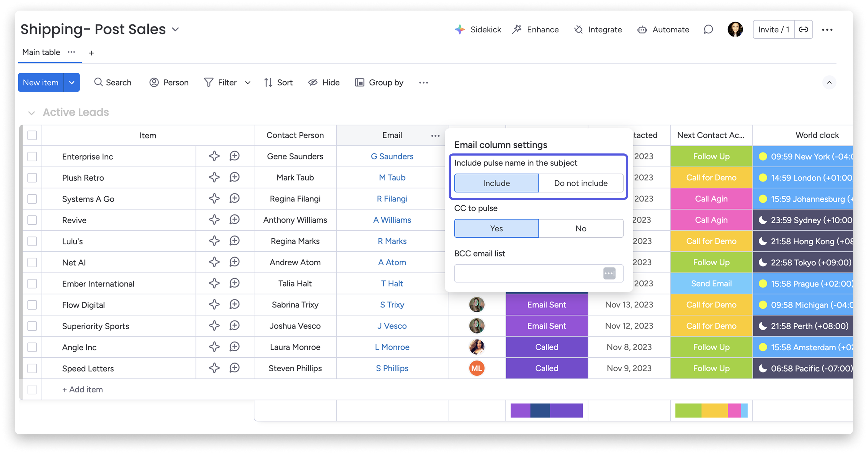Set CC to pulse to No
The width and height of the screenshot is (868, 454).
pos(580,228)
